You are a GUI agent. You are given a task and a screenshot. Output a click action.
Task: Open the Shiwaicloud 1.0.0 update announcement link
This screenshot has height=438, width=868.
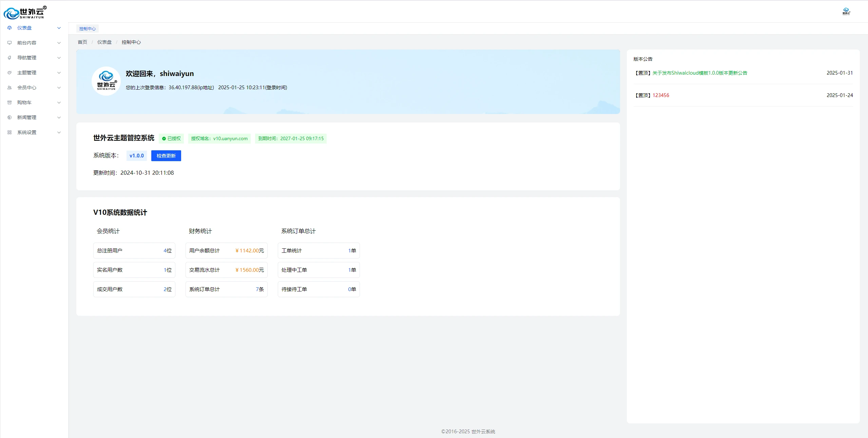[x=699, y=73]
